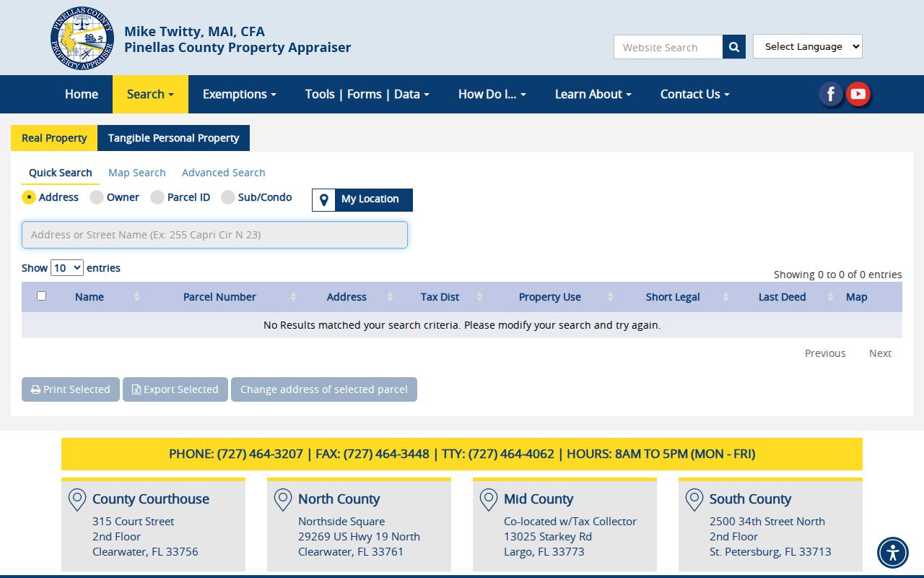Sort results by Address column arrows
Screen dimensions: 924x578
coord(390,297)
